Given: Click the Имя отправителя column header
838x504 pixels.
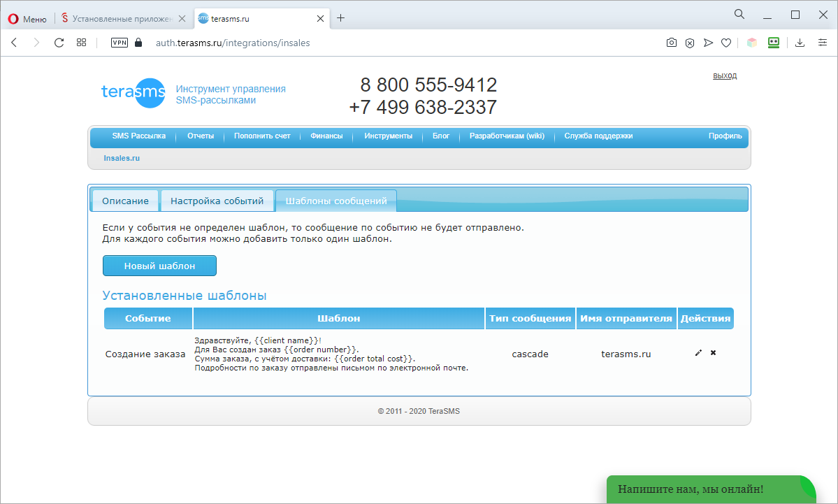Looking at the screenshot, I should coord(626,318).
